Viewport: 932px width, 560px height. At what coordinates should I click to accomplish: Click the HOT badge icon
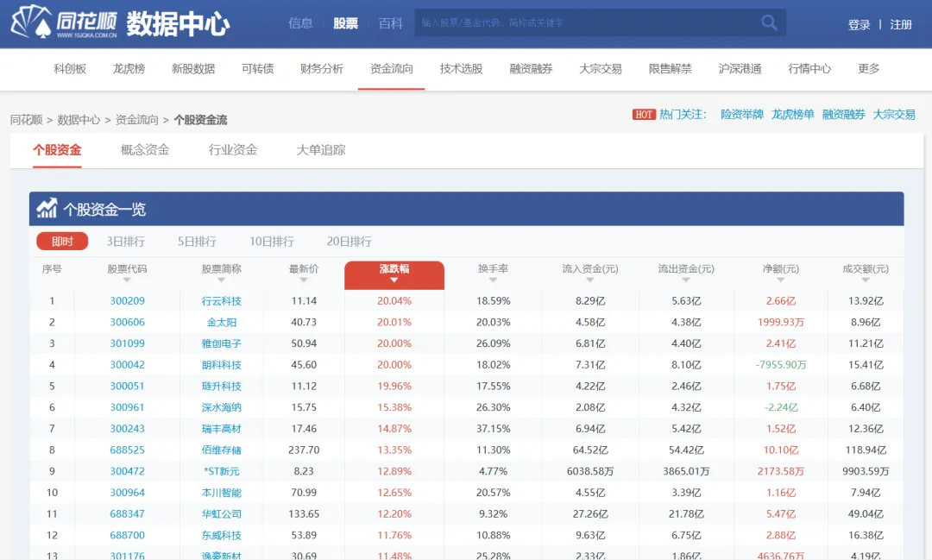click(x=644, y=114)
